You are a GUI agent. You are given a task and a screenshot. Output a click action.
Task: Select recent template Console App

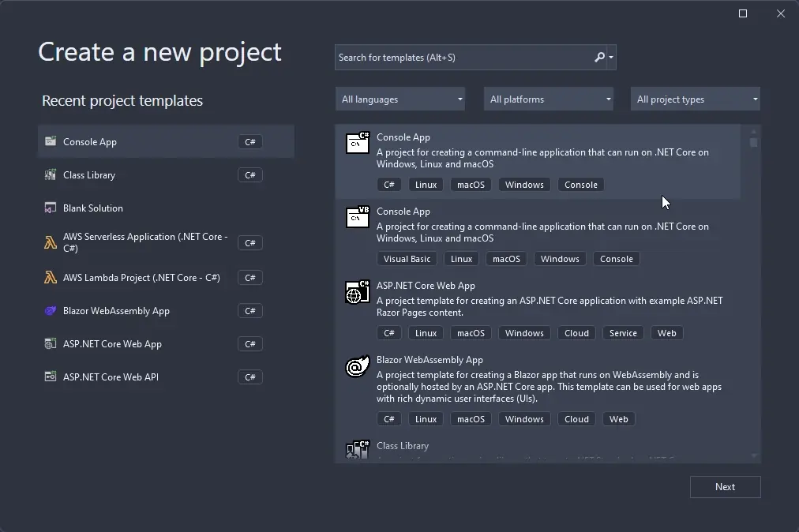[166, 141]
